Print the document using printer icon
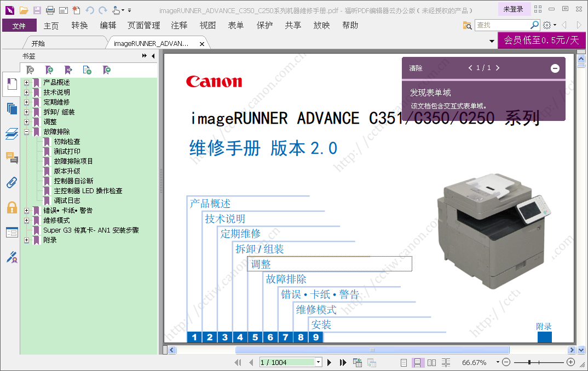The width and height of the screenshot is (588, 371). click(50, 10)
